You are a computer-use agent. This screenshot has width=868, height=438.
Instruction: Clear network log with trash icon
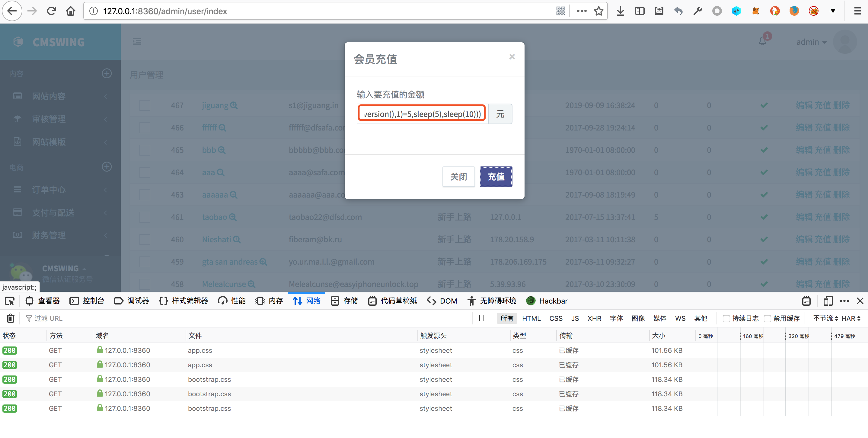coord(11,318)
